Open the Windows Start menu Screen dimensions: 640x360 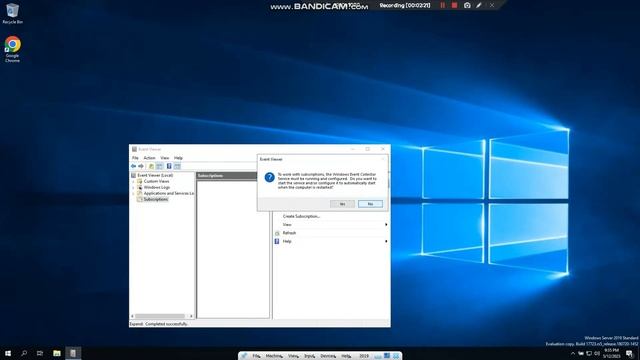click(x=8, y=353)
